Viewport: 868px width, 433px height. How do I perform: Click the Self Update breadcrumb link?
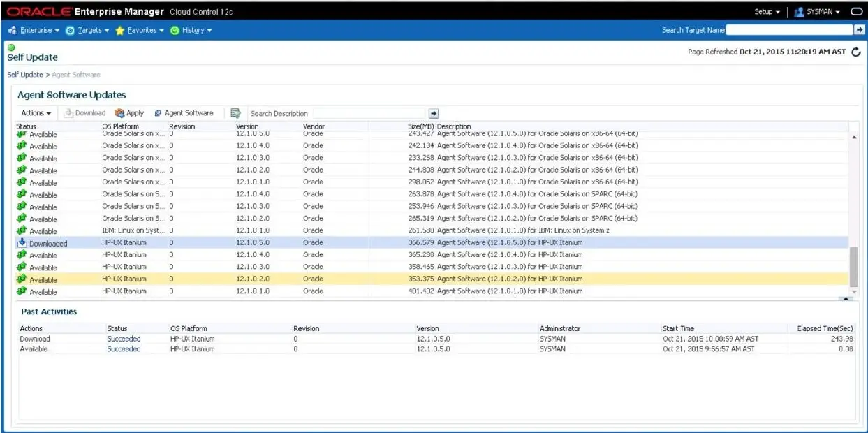(x=25, y=75)
